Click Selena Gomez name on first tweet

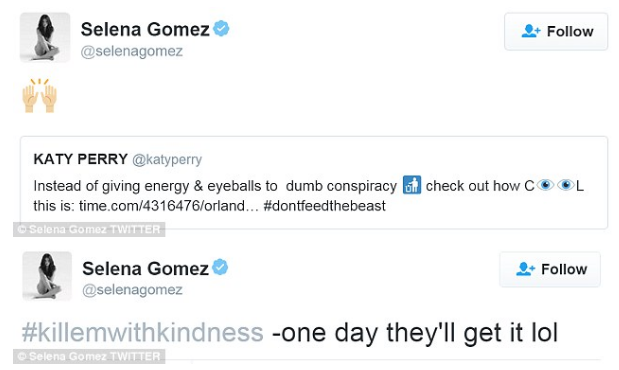tap(145, 29)
